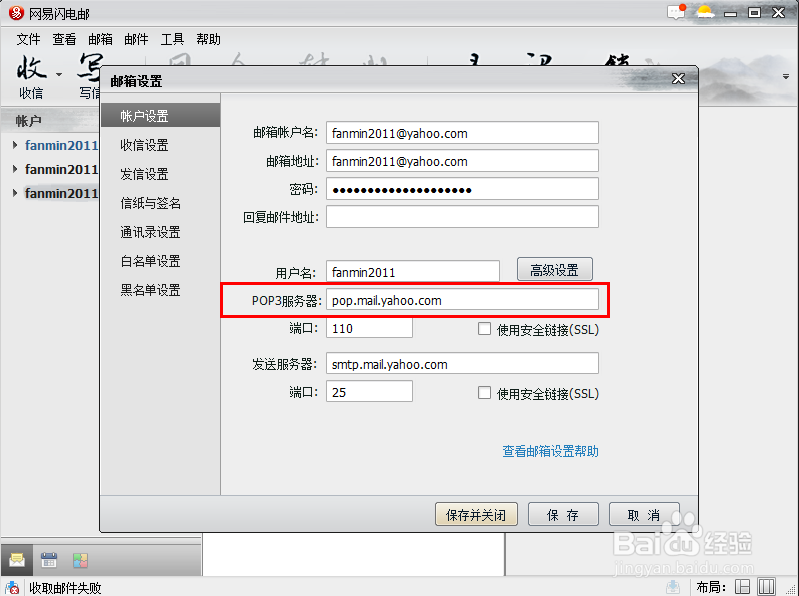Click the empty 回复邮件地址 field
The width and height of the screenshot is (799, 596).
[462, 217]
